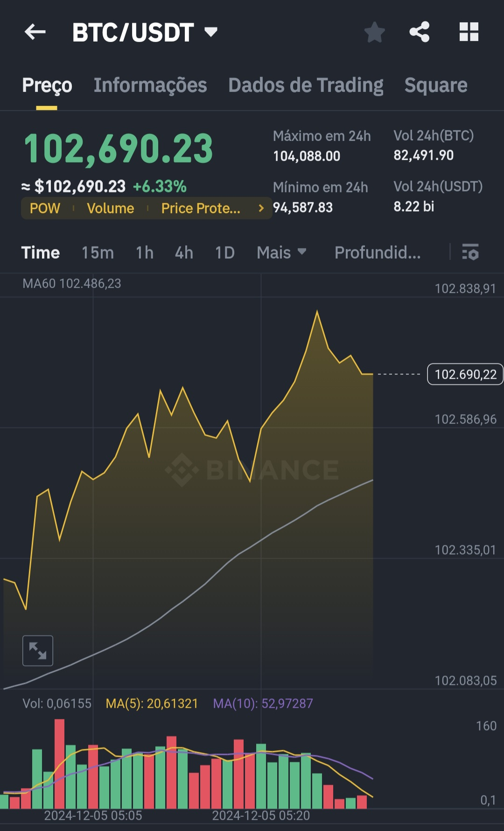Viewport: 504px width, 831px height.
Task: Tap the tallest red volume bar
Action: click(x=59, y=764)
